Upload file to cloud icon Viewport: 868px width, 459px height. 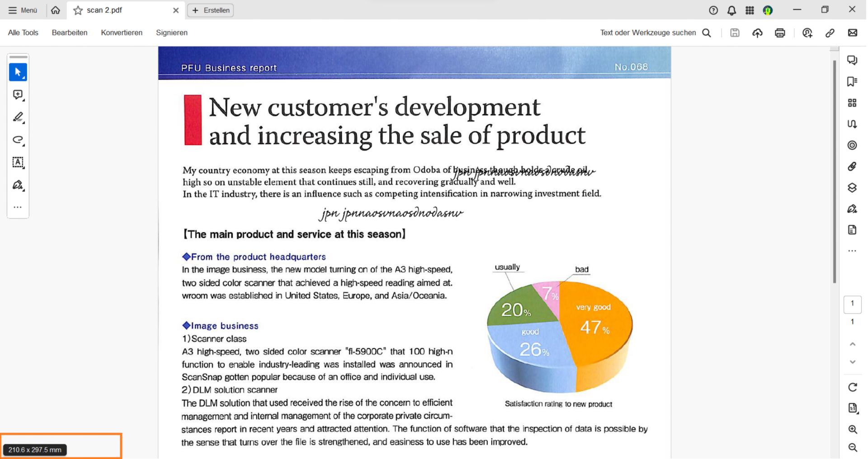[758, 33]
